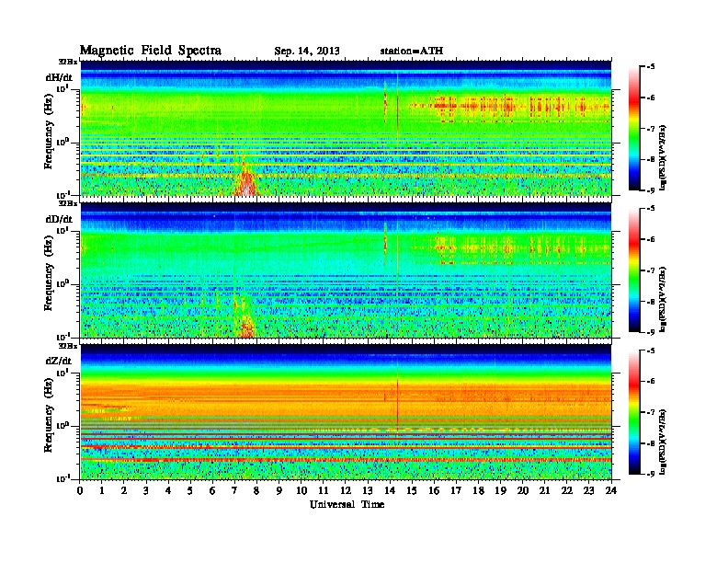This screenshot has height=563, width=728.
Task: Click hour 8 tick label on time axis
Action: tap(256, 491)
